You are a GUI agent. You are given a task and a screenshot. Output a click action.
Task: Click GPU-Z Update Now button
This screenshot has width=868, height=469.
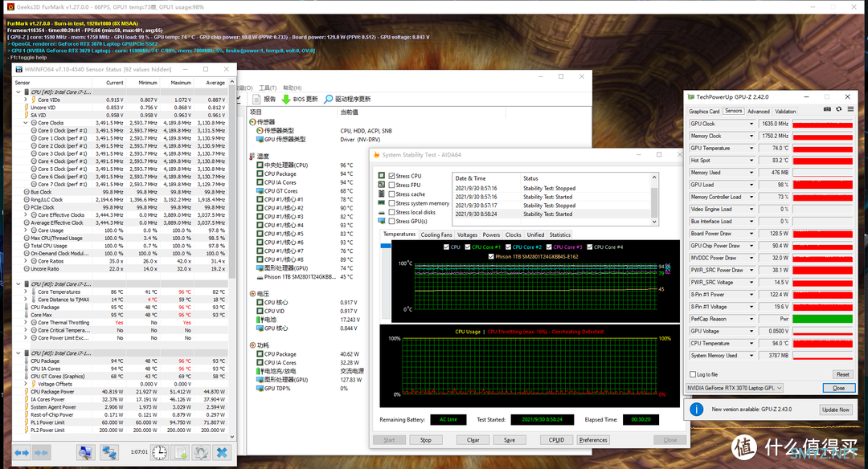[x=835, y=410]
